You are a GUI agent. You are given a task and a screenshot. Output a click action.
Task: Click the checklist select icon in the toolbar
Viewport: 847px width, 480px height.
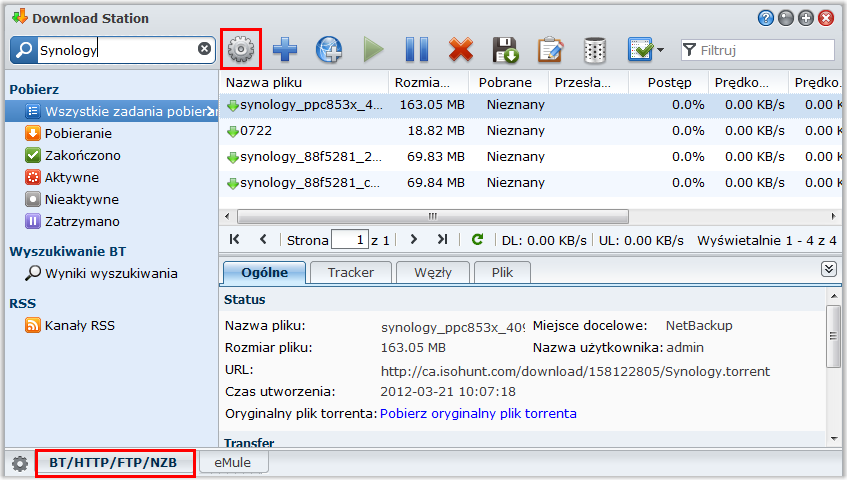coord(640,50)
